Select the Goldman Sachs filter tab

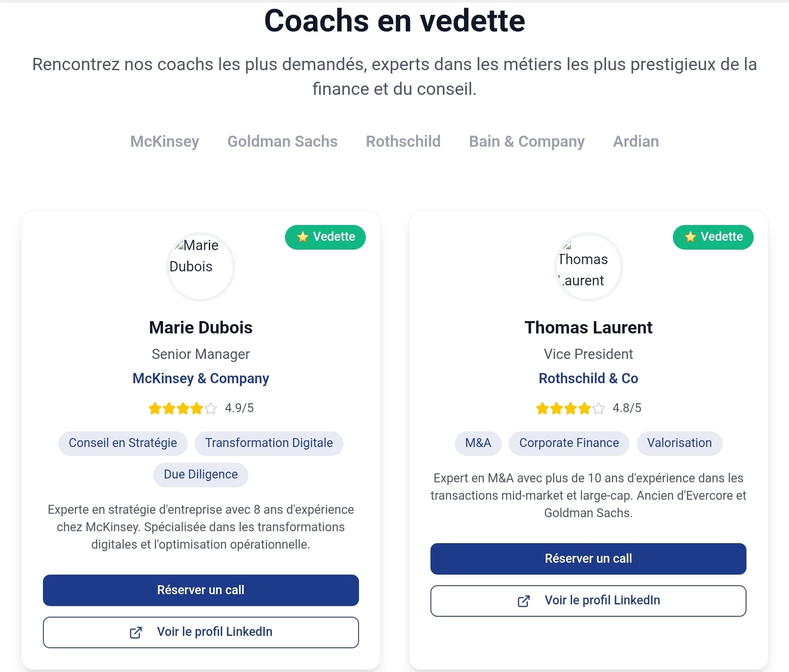[282, 142]
